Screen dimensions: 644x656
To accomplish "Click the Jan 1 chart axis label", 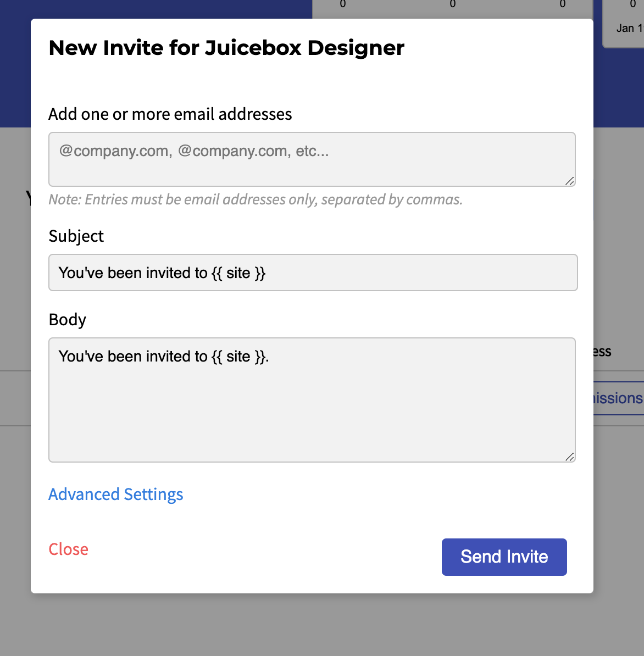I will (x=629, y=29).
